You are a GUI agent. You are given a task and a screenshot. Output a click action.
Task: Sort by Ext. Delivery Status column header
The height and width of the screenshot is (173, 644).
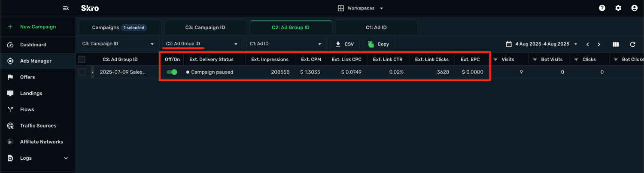pyautogui.click(x=211, y=59)
